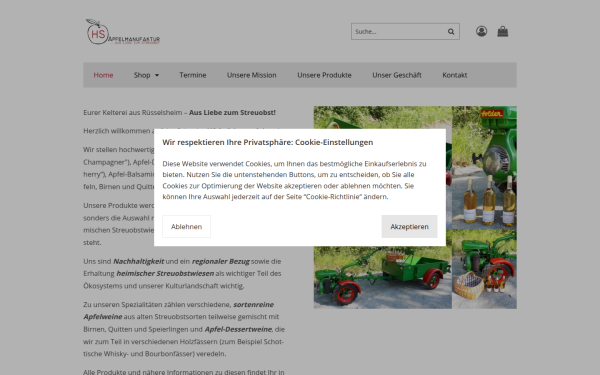Open the Unser Geschäft page
The height and width of the screenshot is (375, 600).
coord(397,75)
